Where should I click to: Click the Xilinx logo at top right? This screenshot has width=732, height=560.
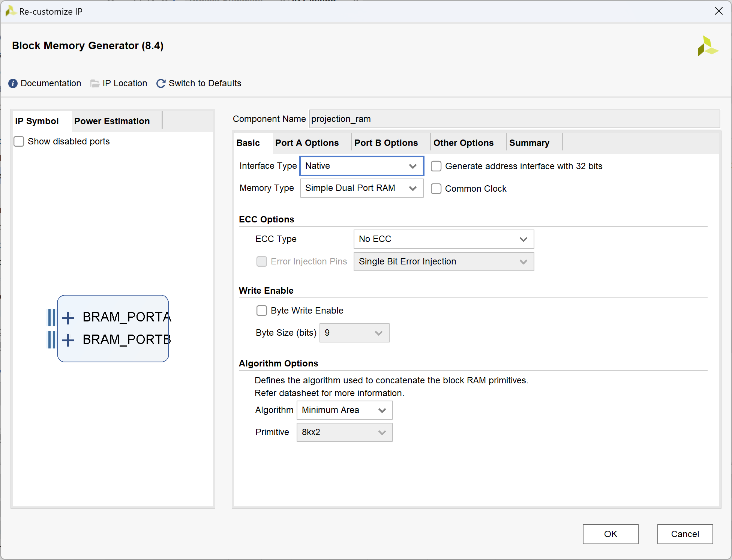tap(707, 47)
